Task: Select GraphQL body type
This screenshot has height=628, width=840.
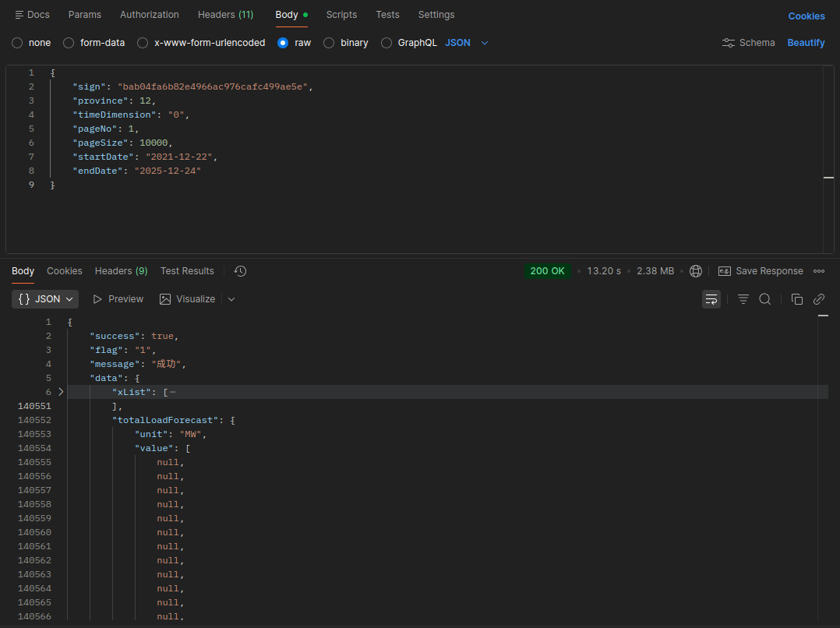Action: pos(386,43)
